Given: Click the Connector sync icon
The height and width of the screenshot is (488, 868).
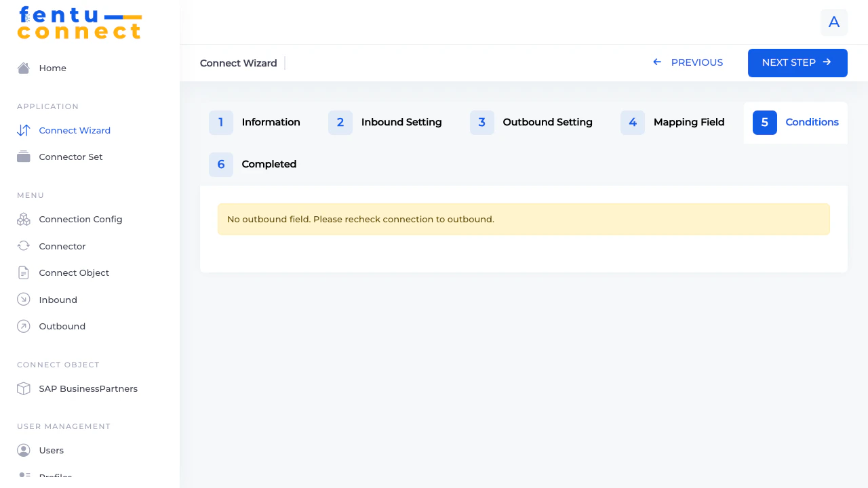Looking at the screenshot, I should (24, 246).
